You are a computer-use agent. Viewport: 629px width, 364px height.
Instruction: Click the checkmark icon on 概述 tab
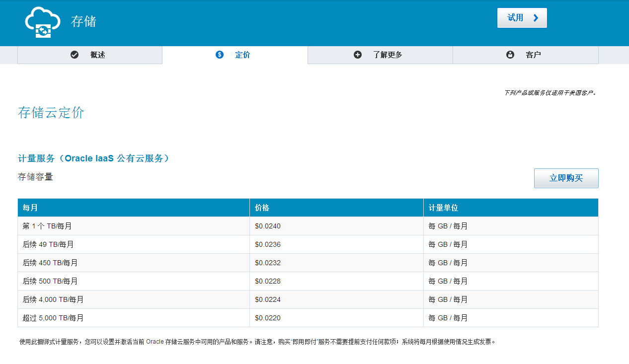[75, 55]
